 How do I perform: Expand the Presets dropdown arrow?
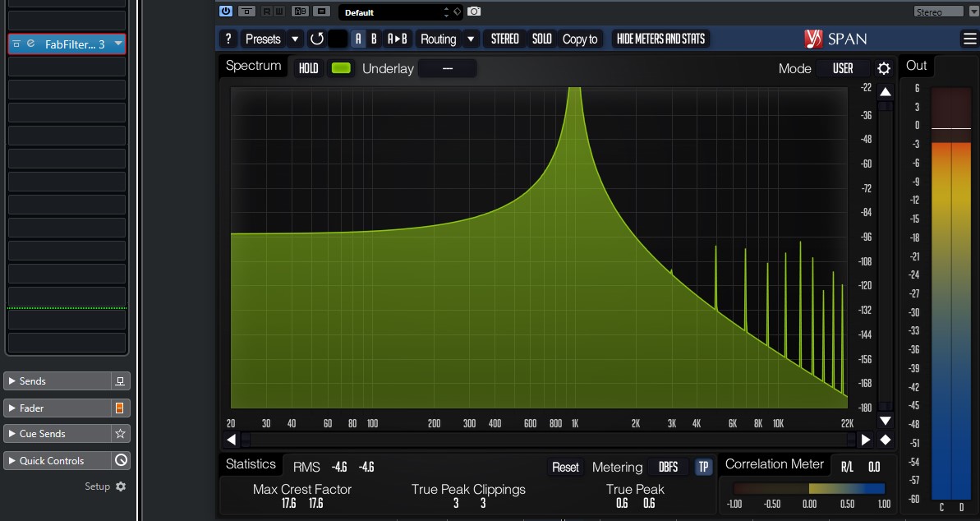[295, 39]
